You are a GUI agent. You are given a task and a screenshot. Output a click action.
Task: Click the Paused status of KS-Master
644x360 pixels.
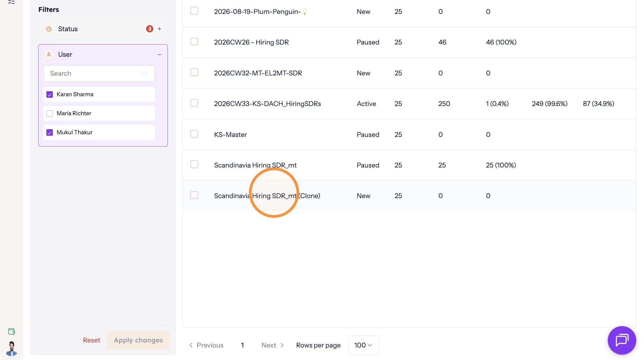(x=368, y=135)
